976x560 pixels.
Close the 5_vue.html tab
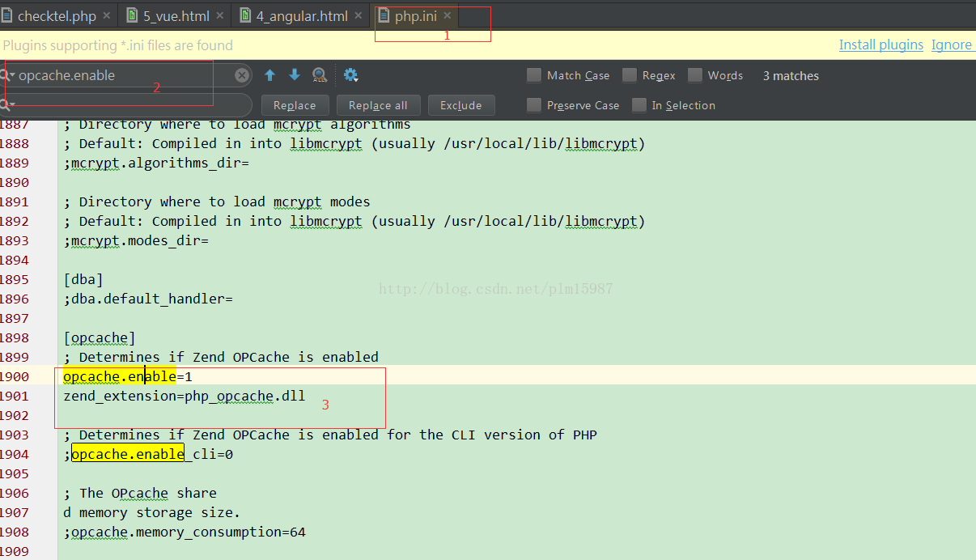pos(221,15)
